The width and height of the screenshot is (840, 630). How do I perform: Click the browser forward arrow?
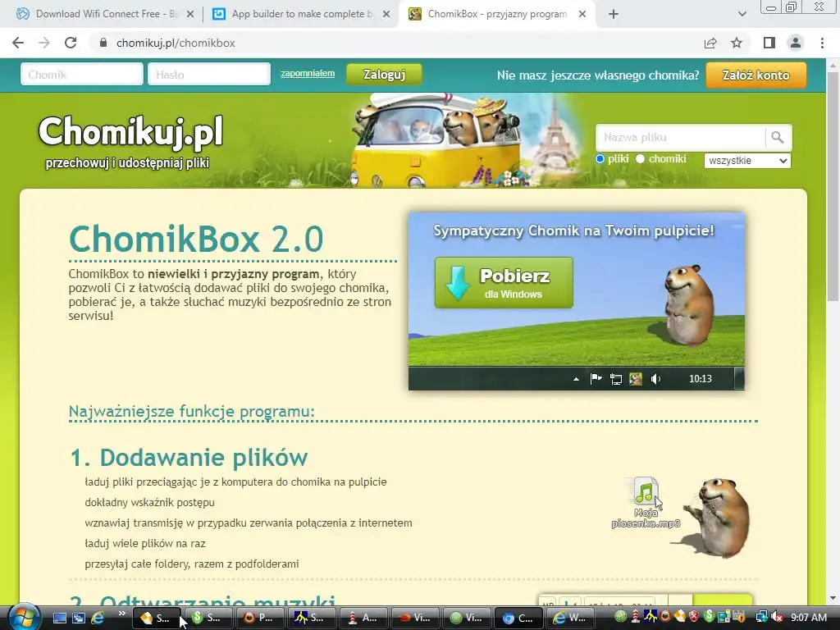pos(44,43)
